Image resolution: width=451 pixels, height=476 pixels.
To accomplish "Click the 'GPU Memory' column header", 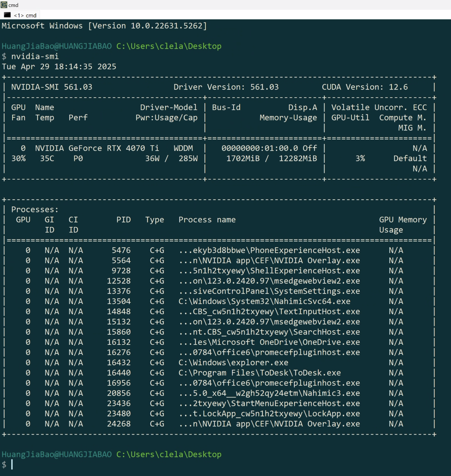I will [403, 220].
